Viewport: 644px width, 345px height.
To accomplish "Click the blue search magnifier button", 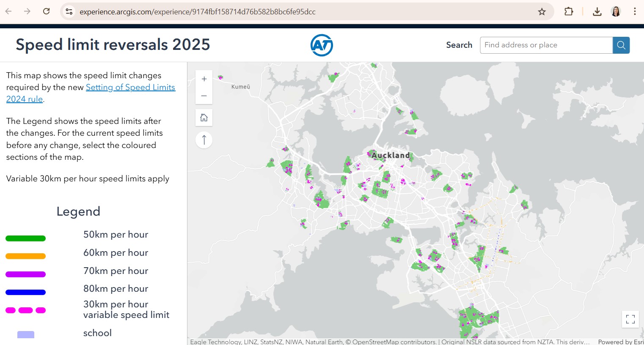I will (x=621, y=45).
